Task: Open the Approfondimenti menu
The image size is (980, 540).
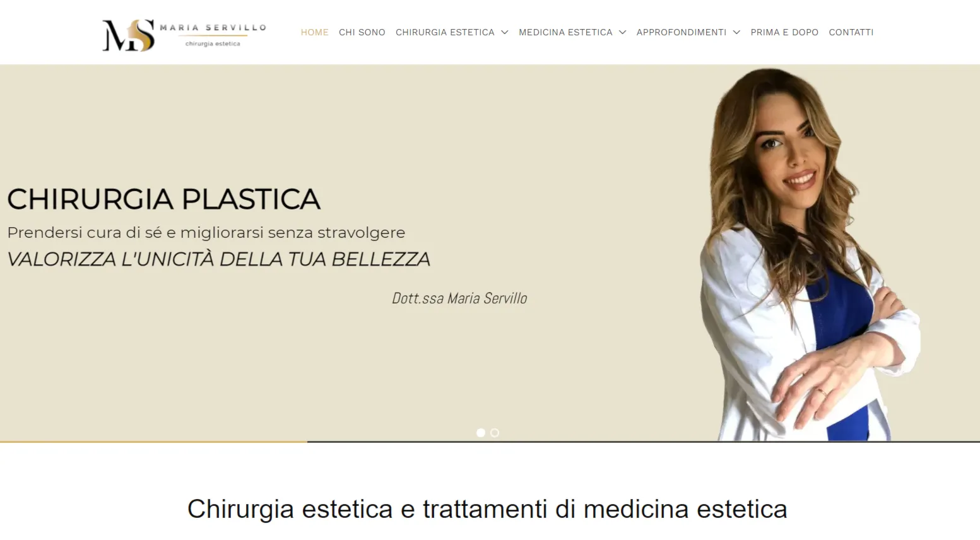Action: (x=681, y=32)
